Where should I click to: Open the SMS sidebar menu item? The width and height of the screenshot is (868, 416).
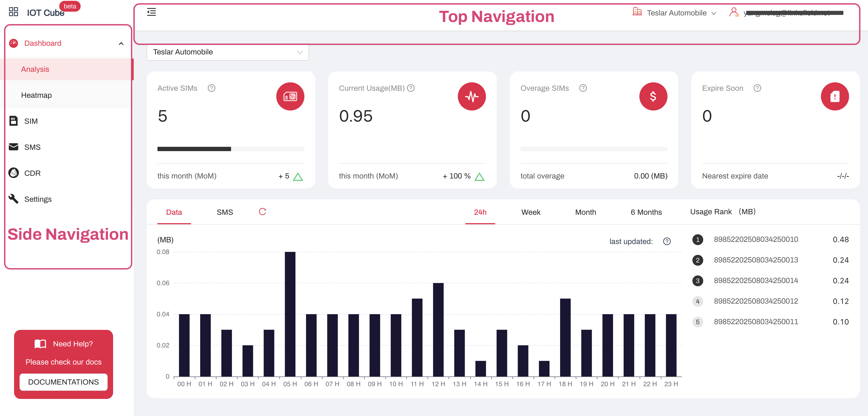tap(67, 147)
